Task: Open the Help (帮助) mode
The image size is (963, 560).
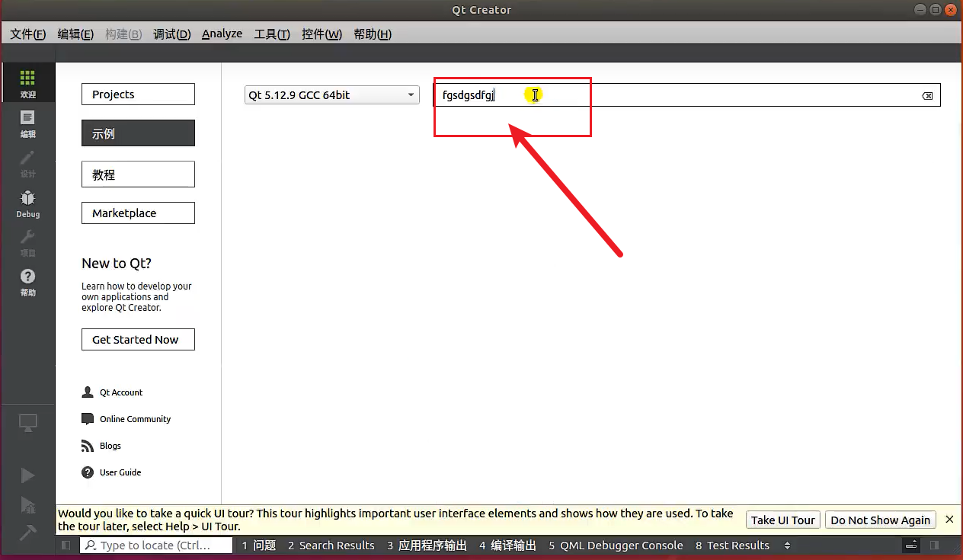Action: [x=27, y=282]
